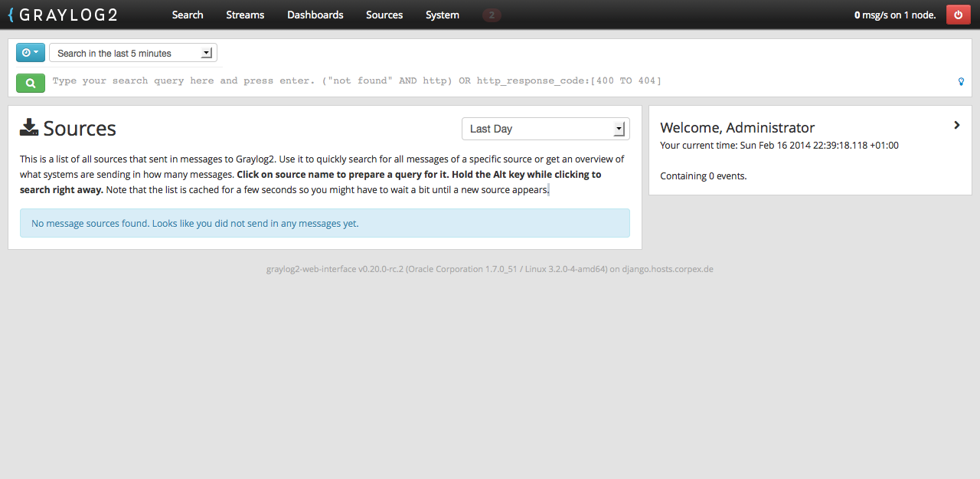Open the Search navigation item
This screenshot has height=479, width=980.
point(188,15)
